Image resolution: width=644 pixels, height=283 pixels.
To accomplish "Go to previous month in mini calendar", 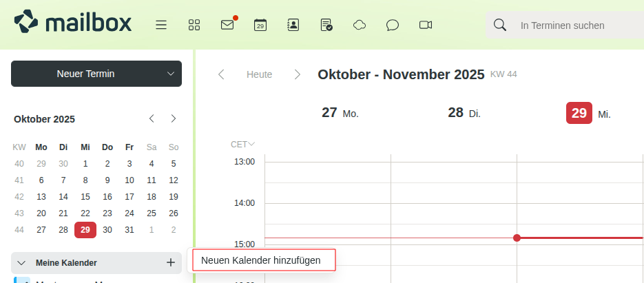I will click(x=152, y=118).
